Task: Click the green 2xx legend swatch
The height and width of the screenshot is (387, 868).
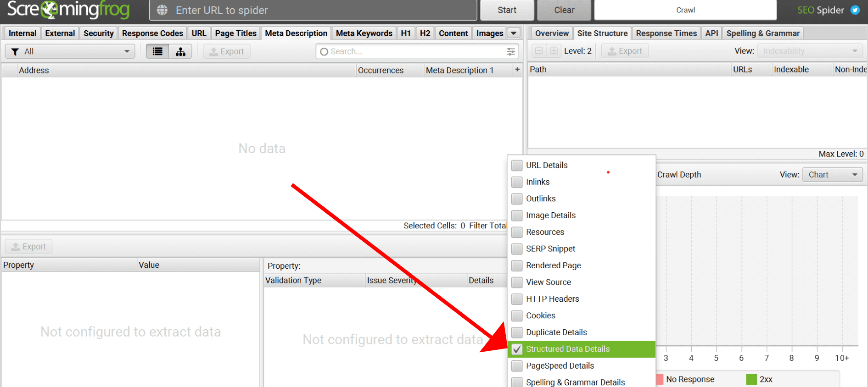Action: [x=751, y=379]
